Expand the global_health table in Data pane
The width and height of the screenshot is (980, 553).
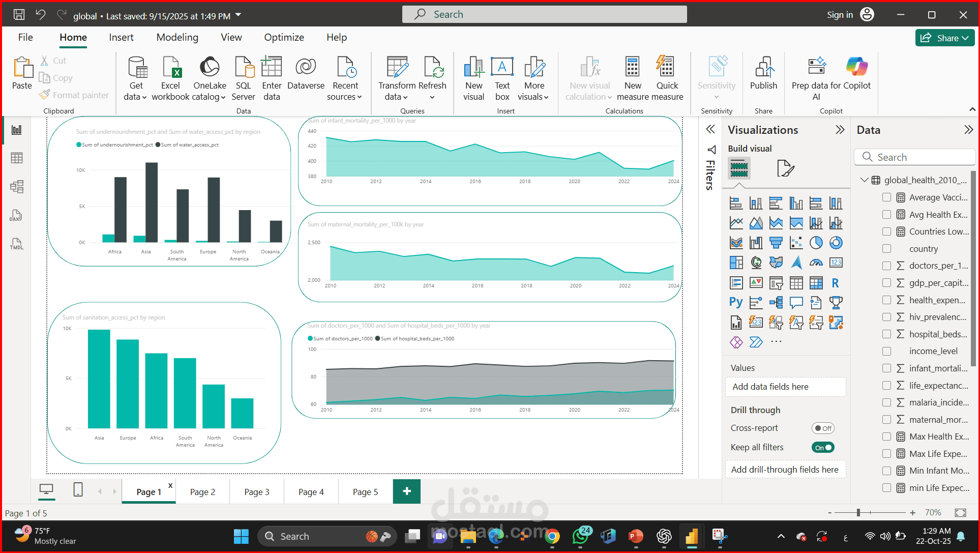[x=864, y=180]
